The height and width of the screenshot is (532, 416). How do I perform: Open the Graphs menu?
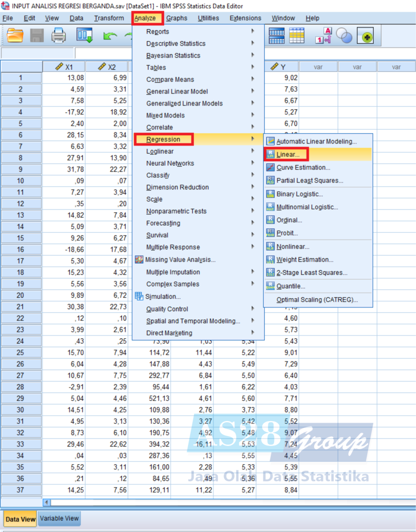(x=177, y=18)
